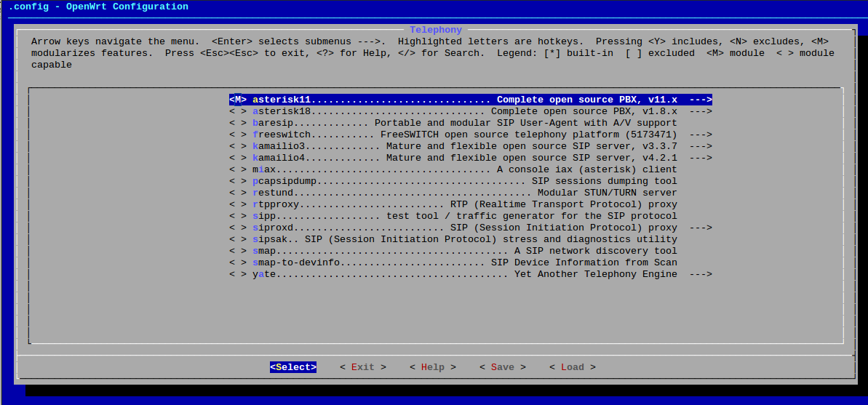Toggle the <M> selector for asterisk11
The height and width of the screenshot is (405, 868).
237,100
